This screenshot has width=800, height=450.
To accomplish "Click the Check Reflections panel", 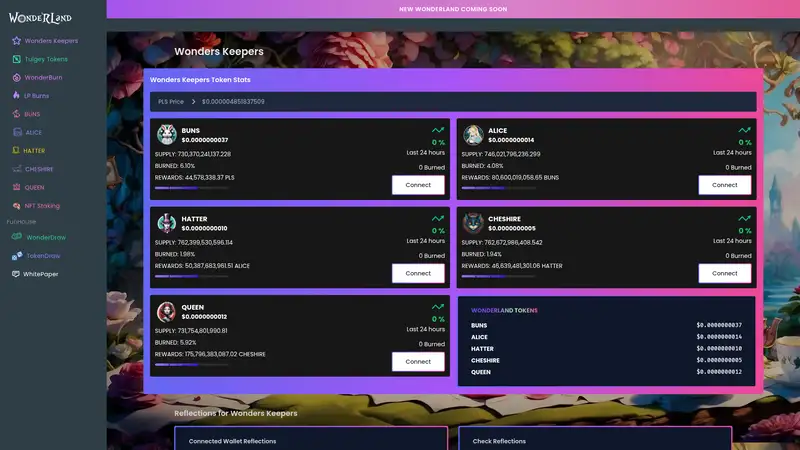I will click(595, 438).
